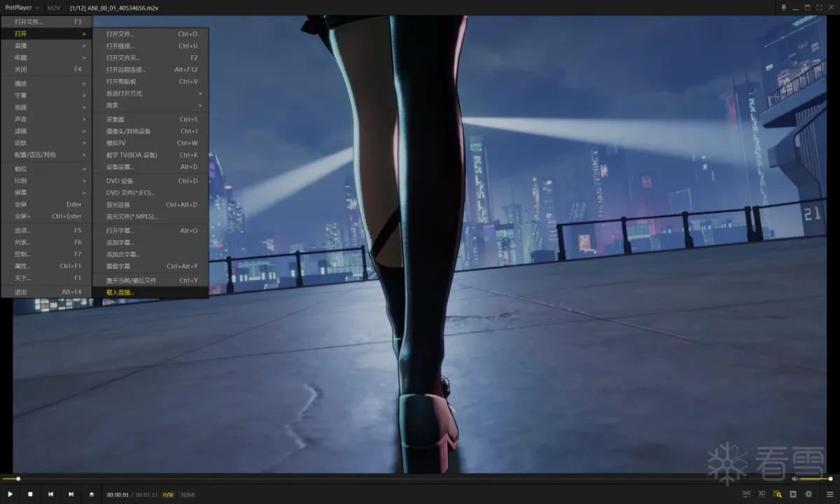Skip to the previous file
Screen dimensions: 840x504
coord(50,494)
